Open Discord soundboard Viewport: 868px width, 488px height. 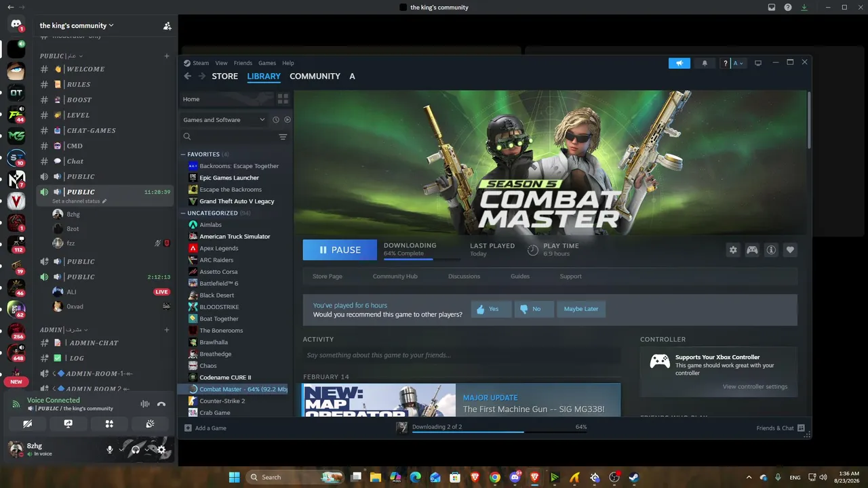pos(151,424)
